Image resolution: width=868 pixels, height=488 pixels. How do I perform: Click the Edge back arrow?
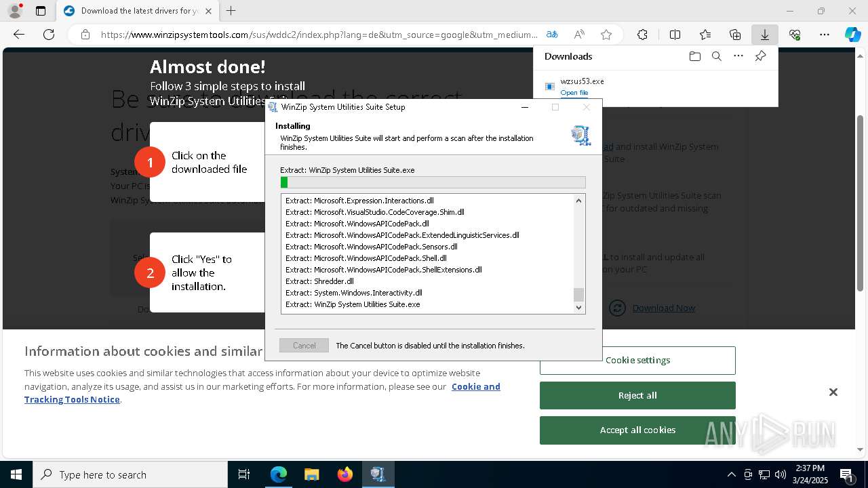19,35
